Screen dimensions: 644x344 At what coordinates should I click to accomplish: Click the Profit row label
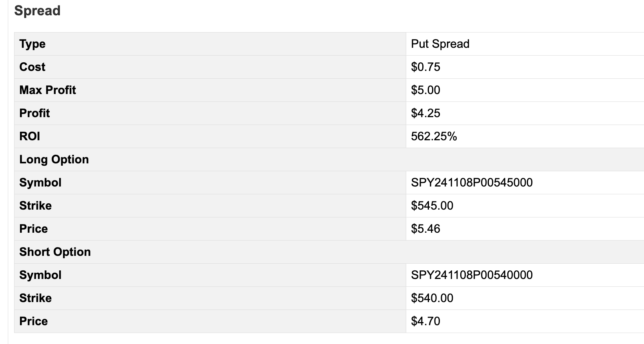pos(34,113)
